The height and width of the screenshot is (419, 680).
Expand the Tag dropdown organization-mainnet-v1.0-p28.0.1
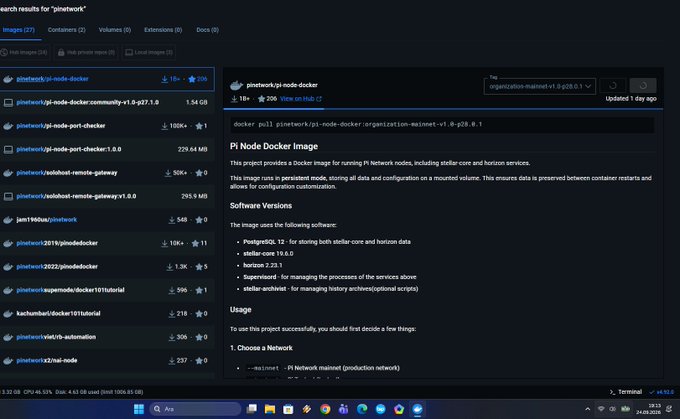539,86
